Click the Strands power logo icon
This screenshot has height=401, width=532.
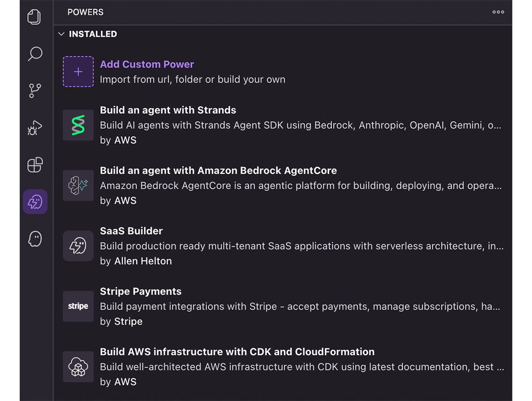click(x=78, y=125)
